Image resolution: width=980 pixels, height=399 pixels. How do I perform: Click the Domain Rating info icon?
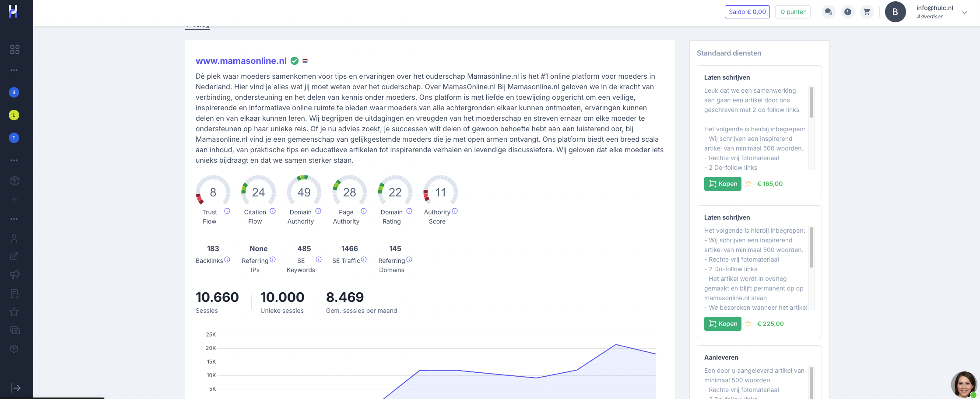(x=409, y=211)
